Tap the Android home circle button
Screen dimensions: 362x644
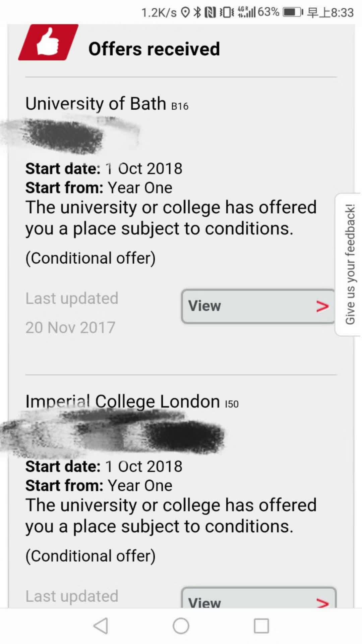tap(181, 626)
